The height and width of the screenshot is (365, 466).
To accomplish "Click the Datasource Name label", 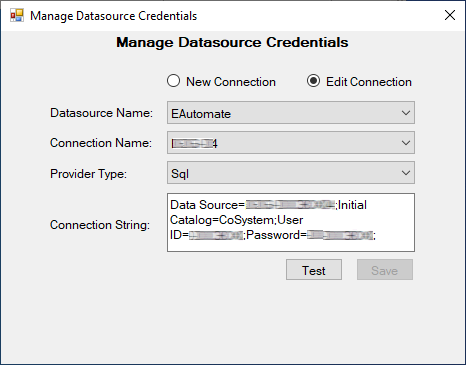I will tap(101, 113).
